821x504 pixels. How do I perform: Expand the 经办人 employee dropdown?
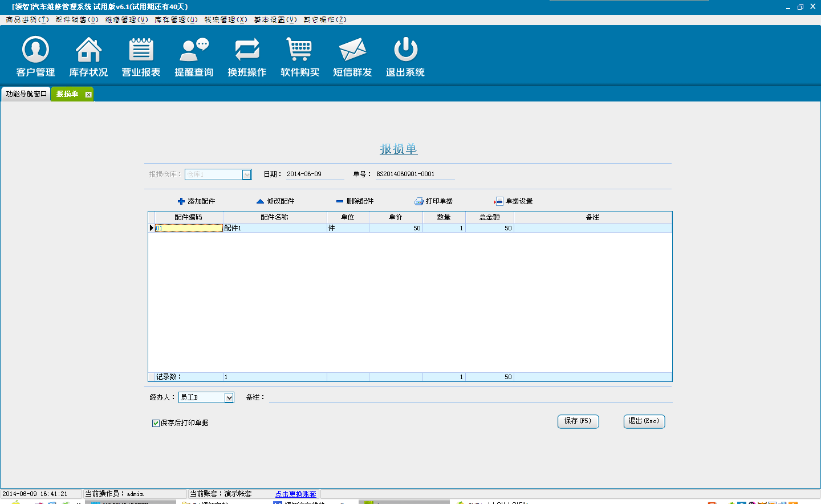pos(229,397)
